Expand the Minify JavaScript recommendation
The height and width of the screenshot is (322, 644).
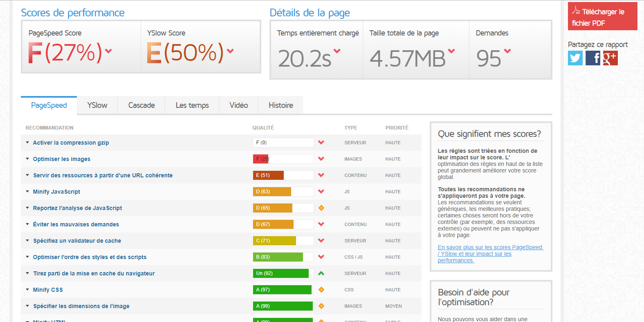point(27,192)
